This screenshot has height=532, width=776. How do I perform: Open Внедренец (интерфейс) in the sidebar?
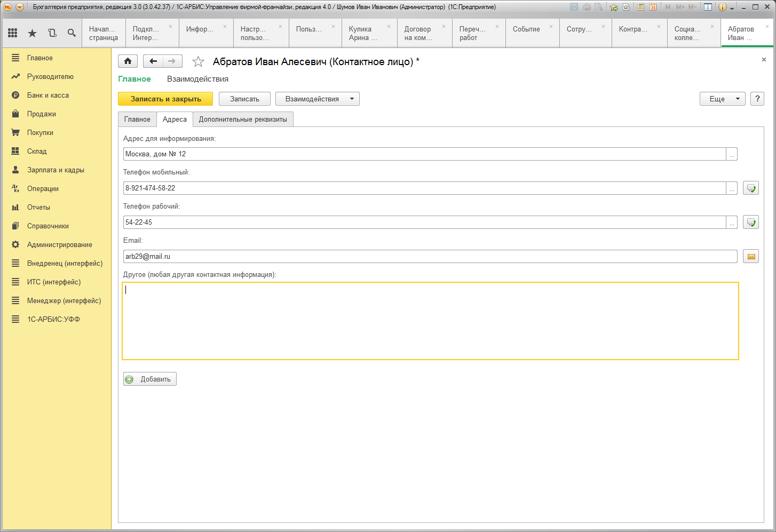click(57, 263)
